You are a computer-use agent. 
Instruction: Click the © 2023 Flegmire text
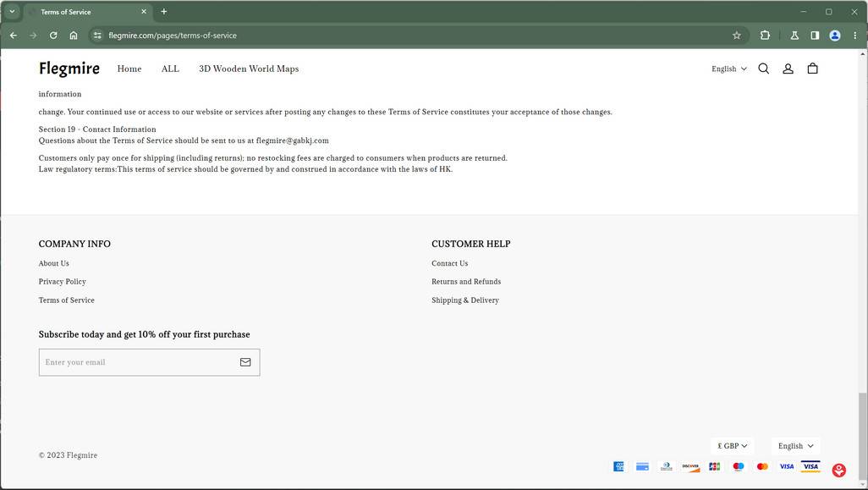68,455
